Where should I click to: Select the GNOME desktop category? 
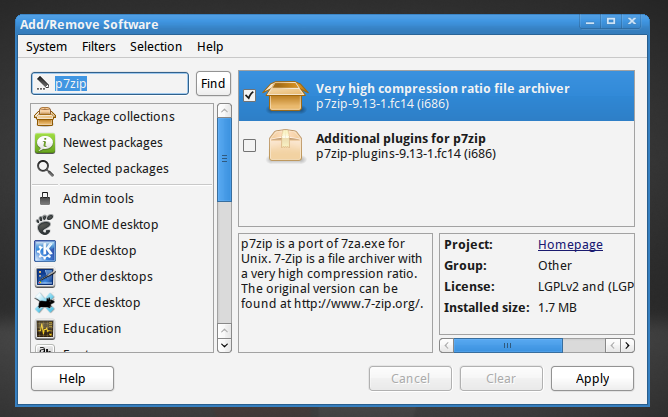(122, 224)
